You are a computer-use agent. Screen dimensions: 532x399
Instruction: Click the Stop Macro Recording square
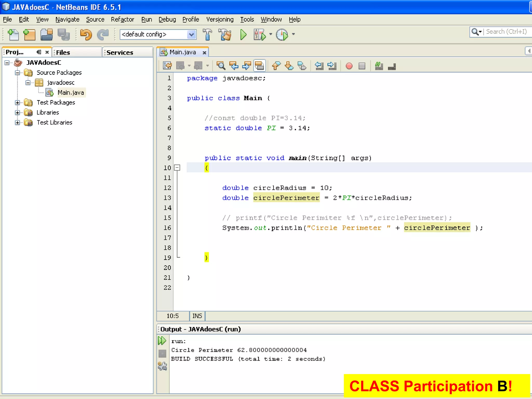(362, 66)
